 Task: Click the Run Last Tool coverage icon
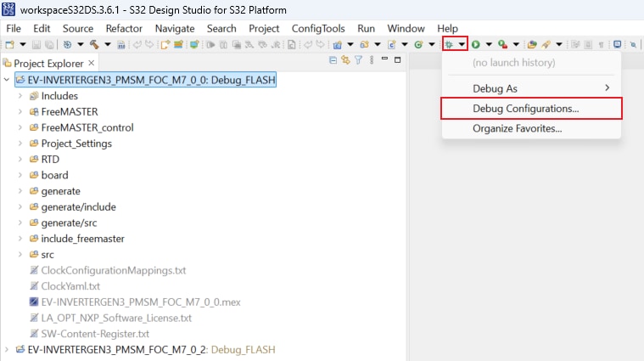click(x=503, y=44)
